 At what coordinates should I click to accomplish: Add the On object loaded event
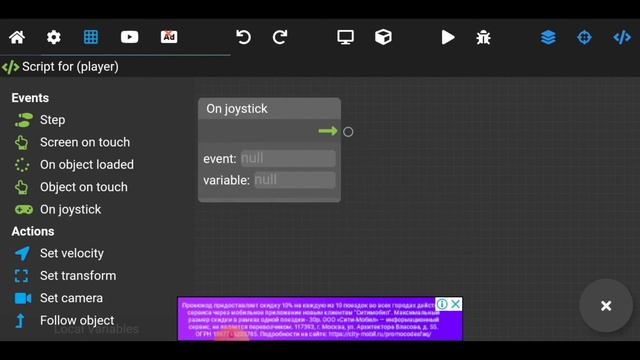click(x=87, y=165)
